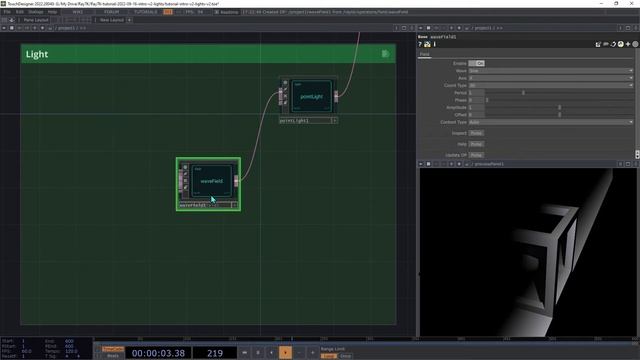Click the dropdown arrow on waveField1 name bar

pyautogui.click(x=234, y=205)
